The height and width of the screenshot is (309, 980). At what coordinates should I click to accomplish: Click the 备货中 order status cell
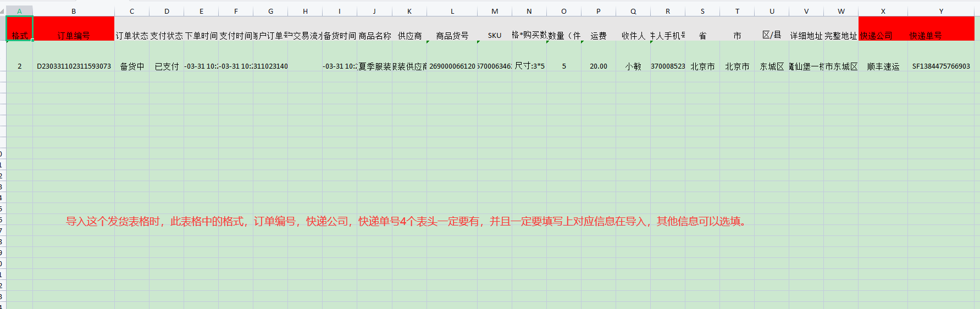click(132, 66)
